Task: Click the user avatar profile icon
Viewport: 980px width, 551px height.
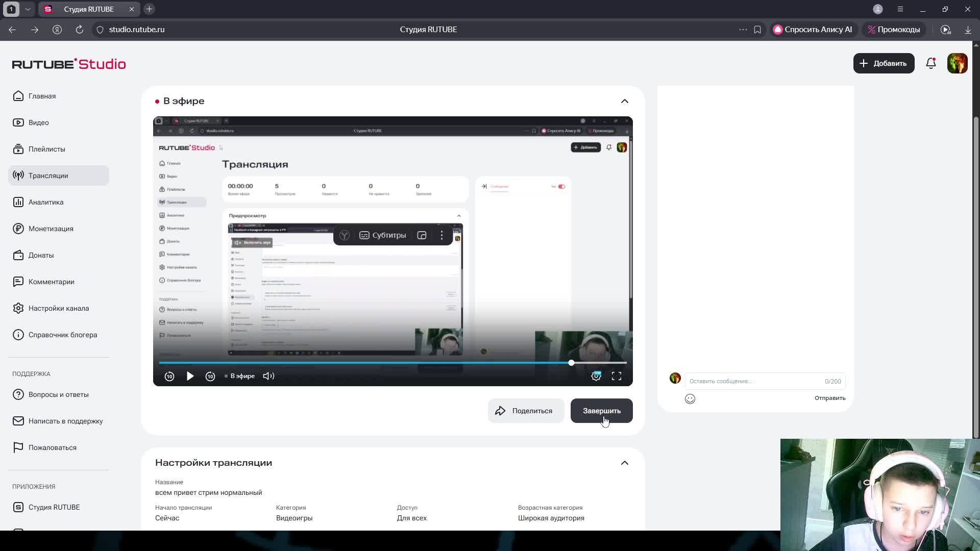Action: (x=957, y=63)
